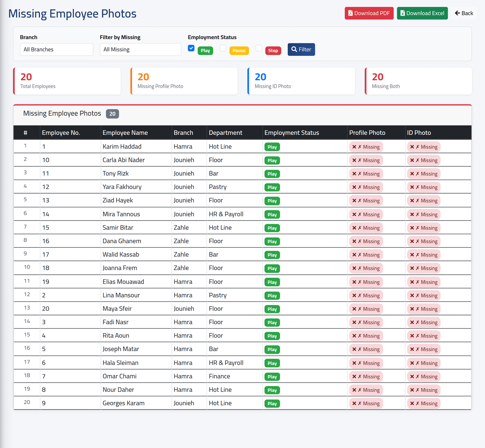Open the All Branches dropdown
Screen dimensions: 485x448
click(56, 49)
